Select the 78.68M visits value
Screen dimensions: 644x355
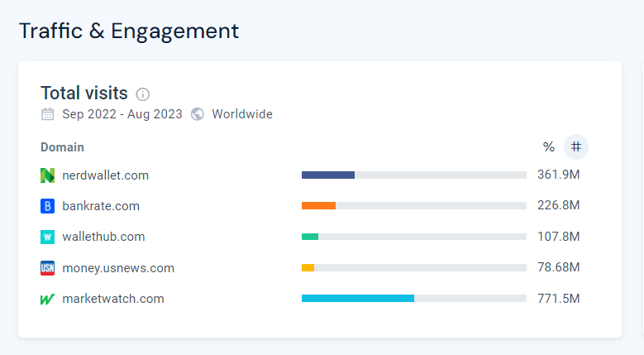click(559, 267)
